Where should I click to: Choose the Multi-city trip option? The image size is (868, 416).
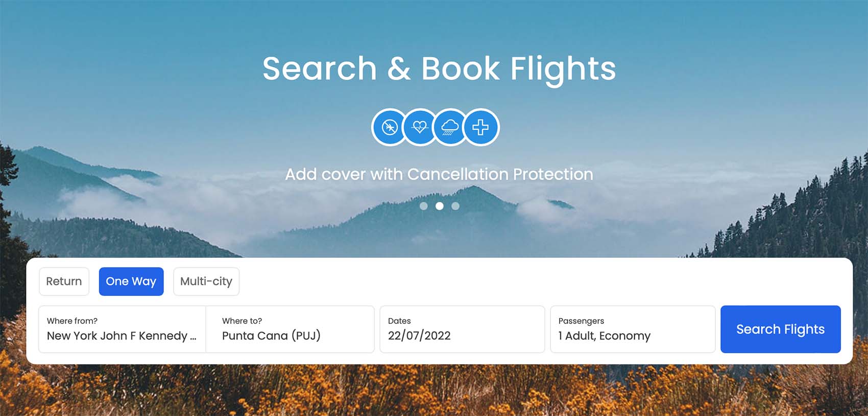click(x=206, y=281)
